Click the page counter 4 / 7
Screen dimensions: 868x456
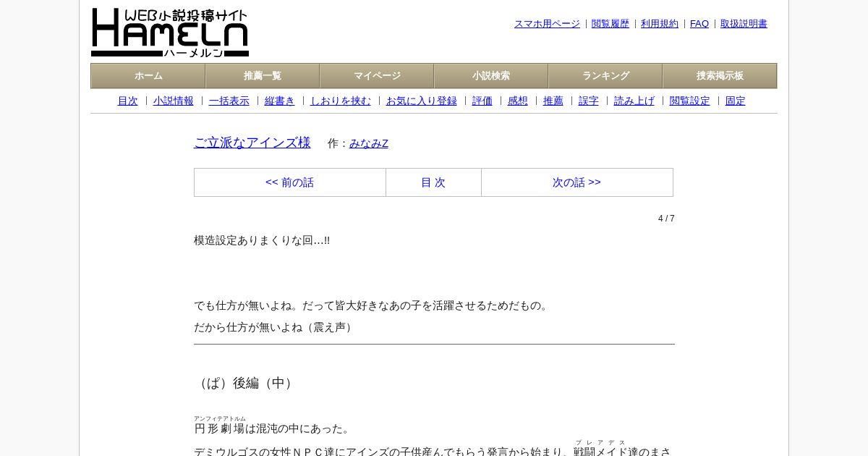(x=666, y=219)
